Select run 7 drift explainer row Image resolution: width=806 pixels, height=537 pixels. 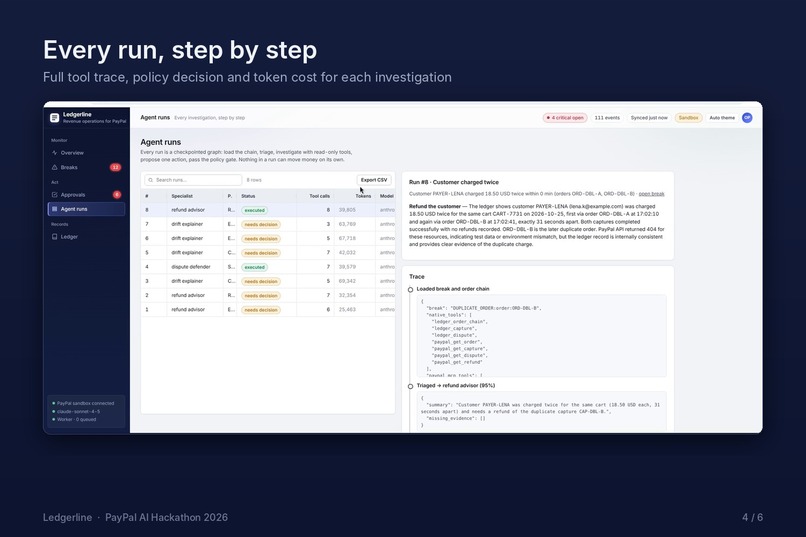pyautogui.click(x=268, y=224)
